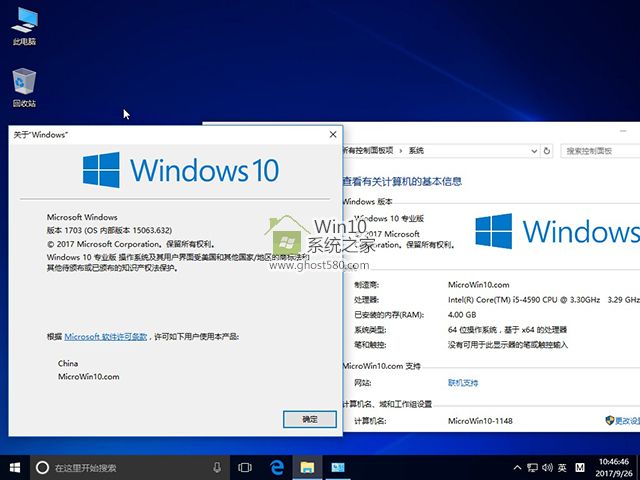The height and width of the screenshot is (480, 640).
Task: Click the MicroWin10.com licensee text in About dialog
Action: click(89, 377)
